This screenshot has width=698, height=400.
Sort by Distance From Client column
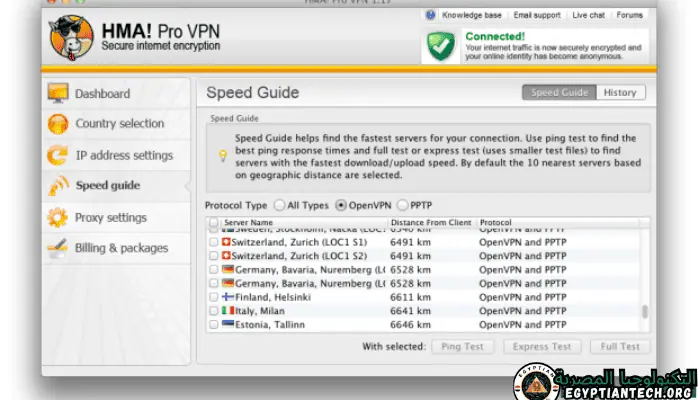(431, 222)
